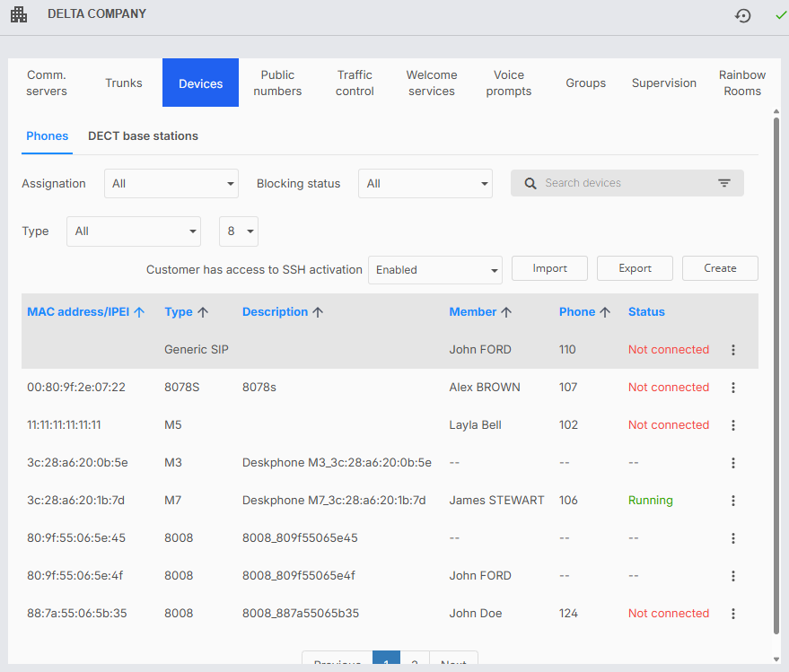Screen dimensions: 789x672
Task: Open the SSH activation Enabled dropdown
Action: tap(434, 269)
